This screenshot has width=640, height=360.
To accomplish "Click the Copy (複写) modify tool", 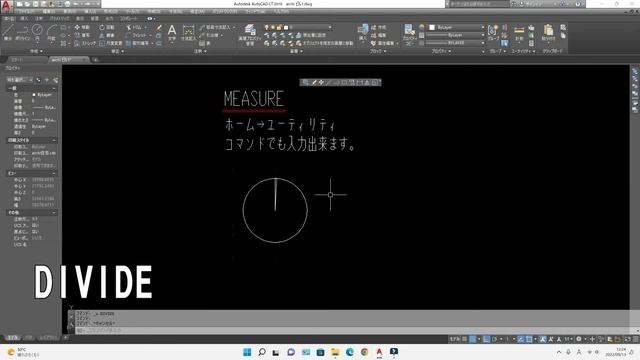I will [82, 35].
